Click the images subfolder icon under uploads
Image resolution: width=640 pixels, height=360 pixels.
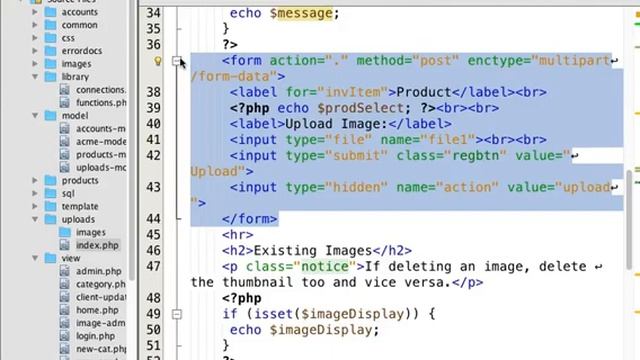tap(64, 232)
